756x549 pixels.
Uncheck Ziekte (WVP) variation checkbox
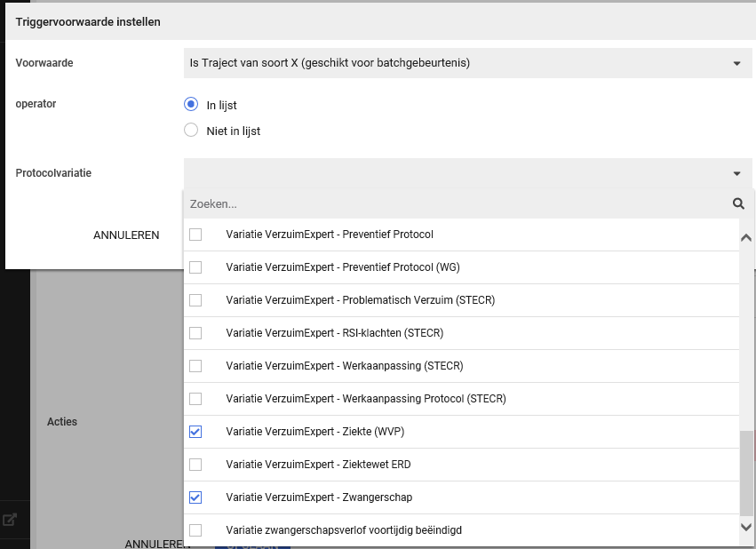point(195,432)
